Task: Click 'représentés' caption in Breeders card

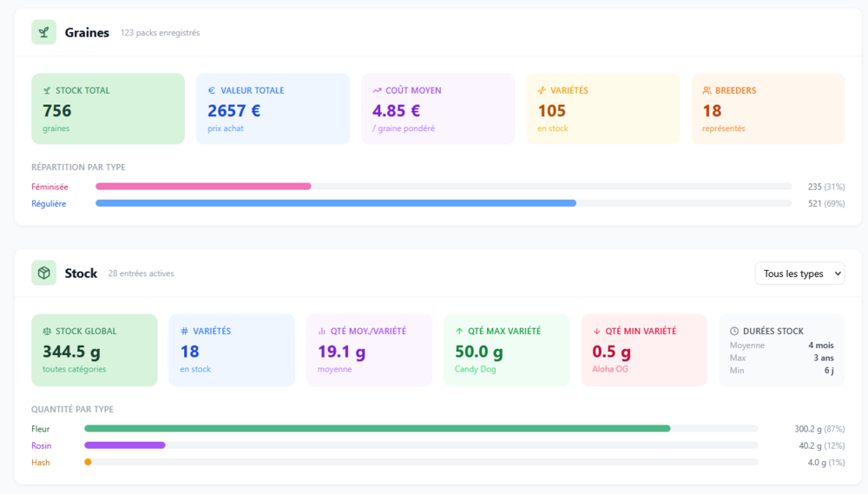Action: click(724, 128)
